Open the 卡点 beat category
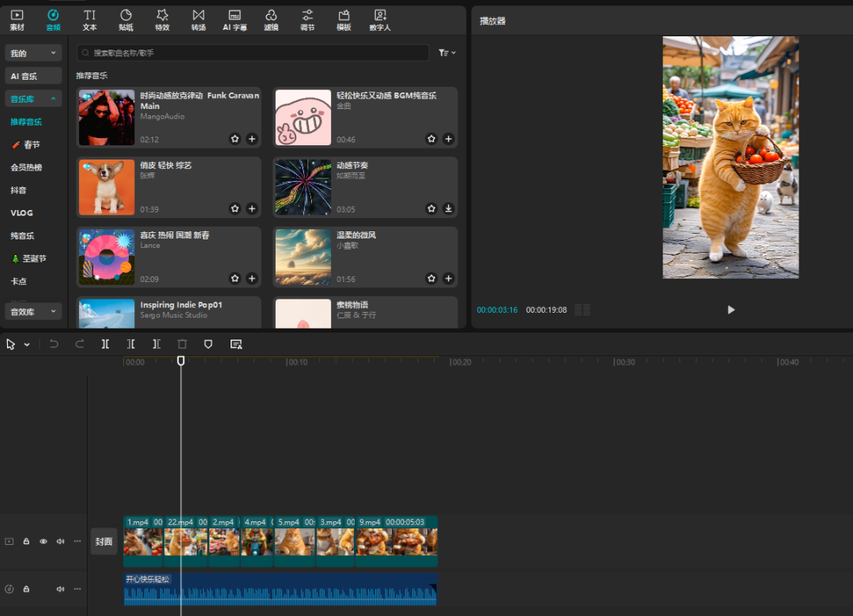This screenshot has width=853, height=616. click(18, 281)
